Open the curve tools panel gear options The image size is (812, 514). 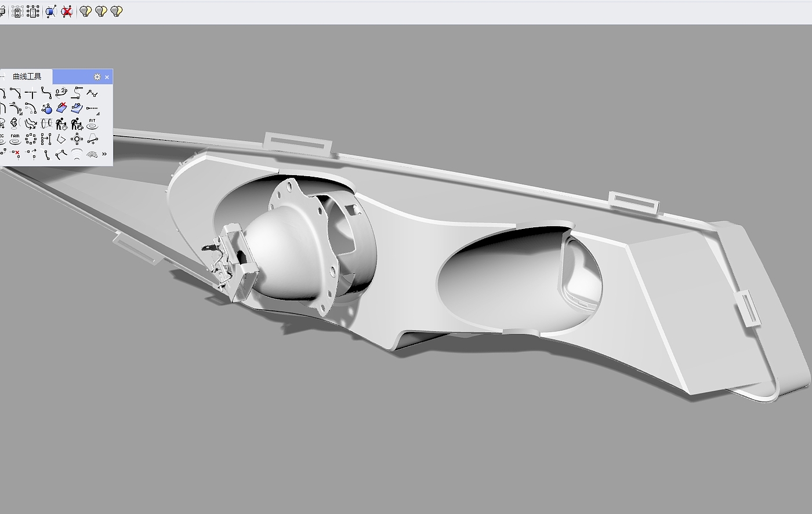click(97, 76)
